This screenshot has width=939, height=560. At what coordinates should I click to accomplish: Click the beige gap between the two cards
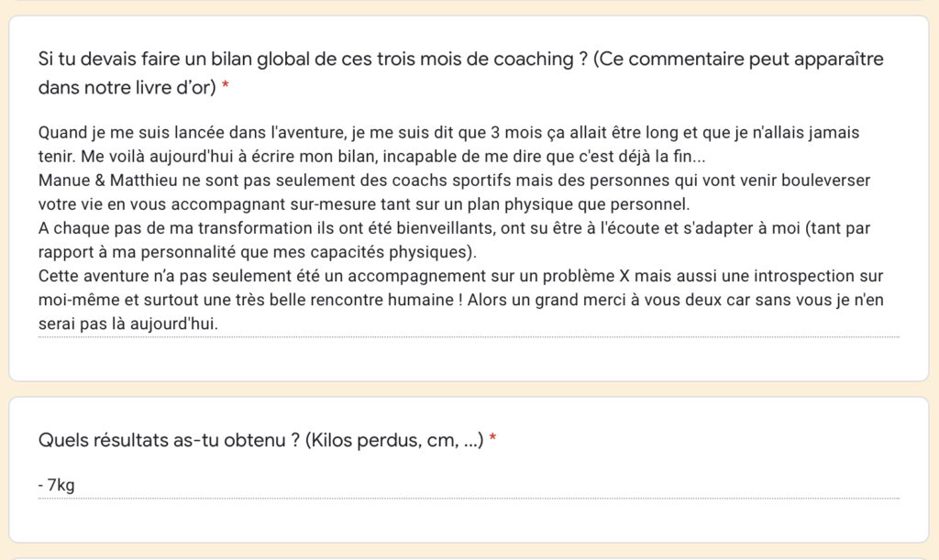tap(468, 389)
